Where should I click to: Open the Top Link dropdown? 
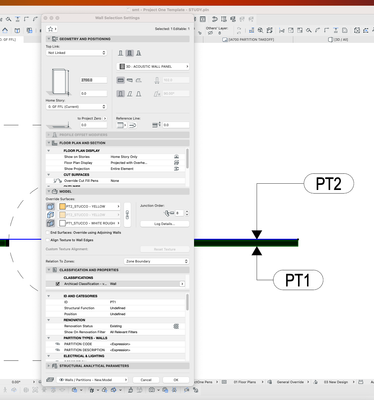pos(76,53)
